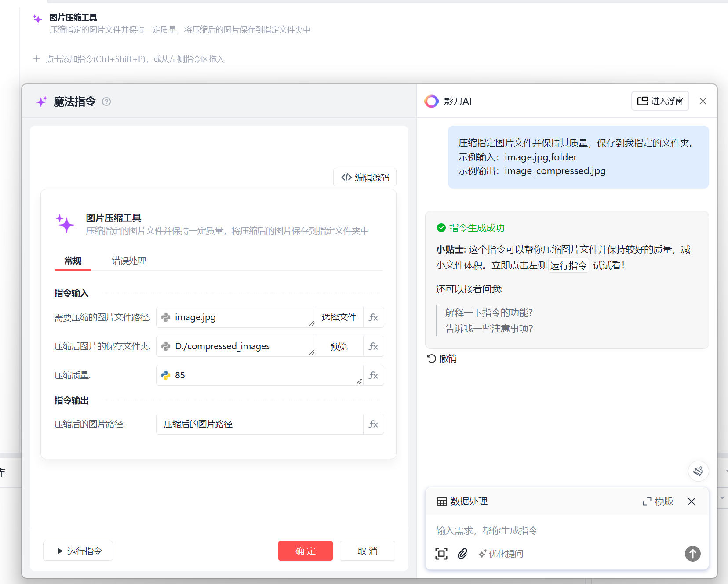Switch to the 错误处理 tab
728x584 pixels.
click(129, 261)
